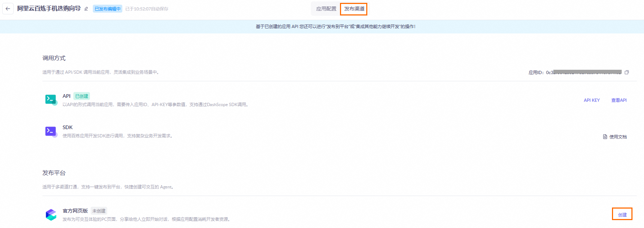The image size is (644, 228).
Task: Click the API terminal icon
Action: click(51, 100)
